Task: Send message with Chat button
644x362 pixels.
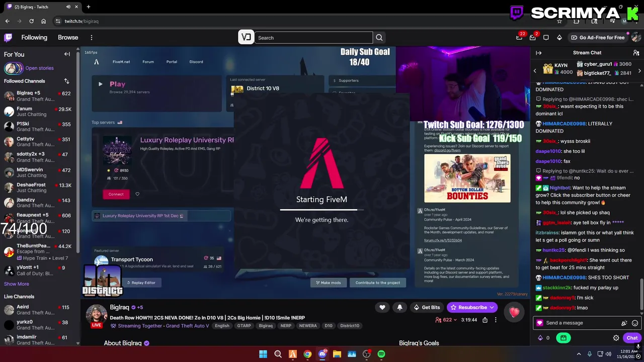Action: 632,338
